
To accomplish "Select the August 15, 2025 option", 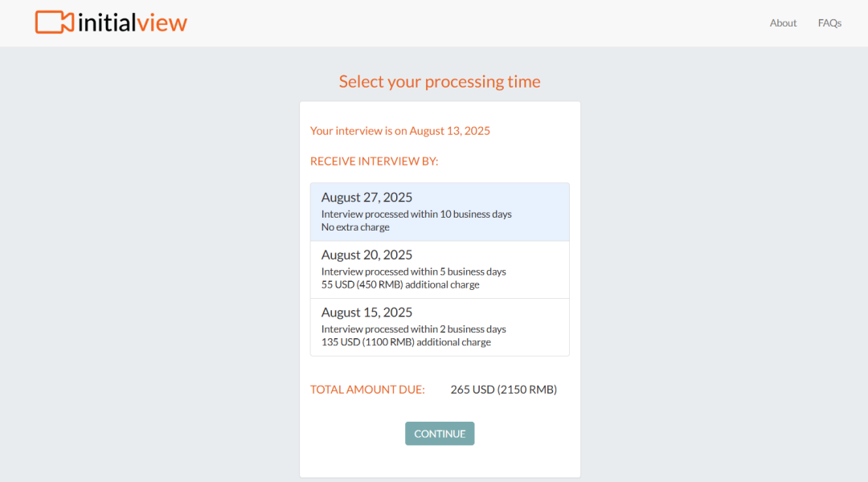I will (440, 327).
